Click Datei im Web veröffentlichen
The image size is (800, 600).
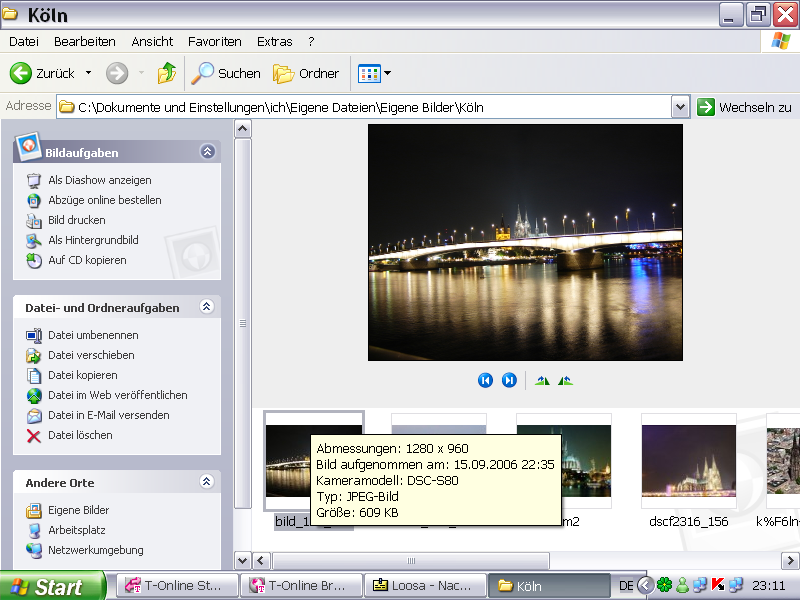pos(118,395)
